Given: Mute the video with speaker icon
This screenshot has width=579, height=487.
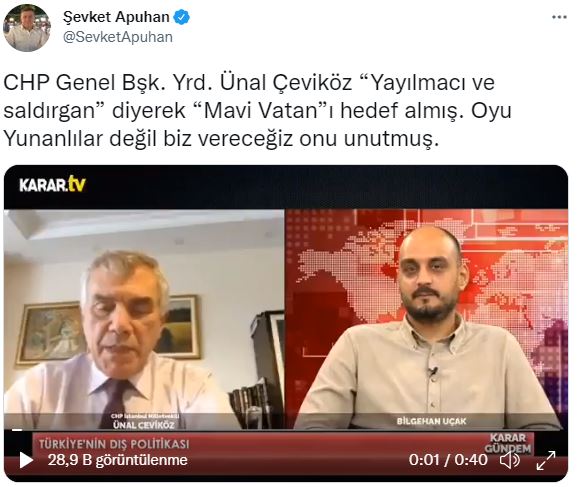Looking at the screenshot, I should point(510,460).
